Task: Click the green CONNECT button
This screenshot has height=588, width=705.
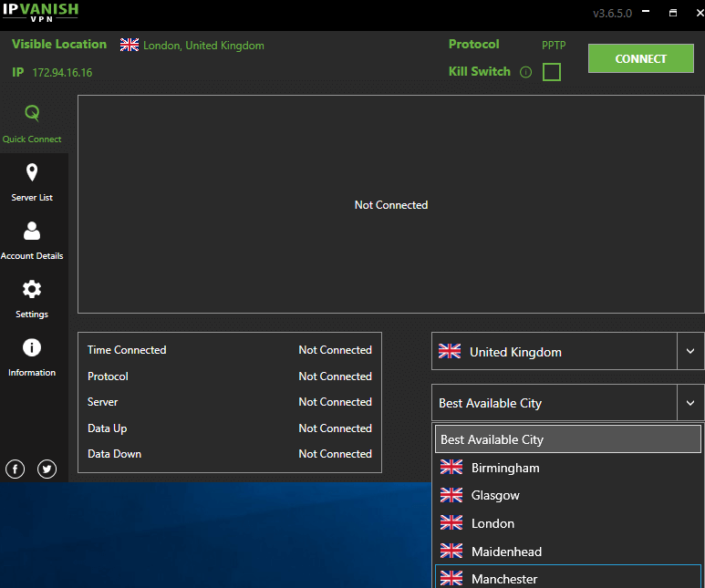Action: [x=641, y=58]
